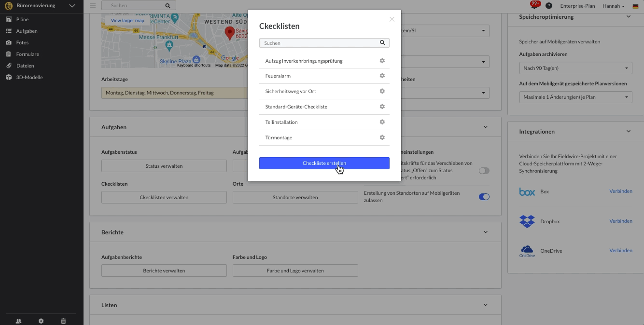Toggle the hamburger menu icon
The image size is (644, 325).
93,6
